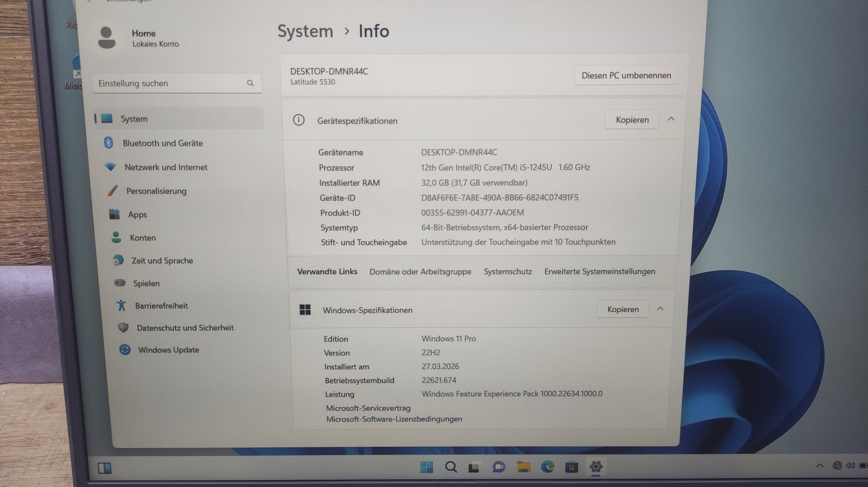Open taskbar Search

(x=451, y=467)
